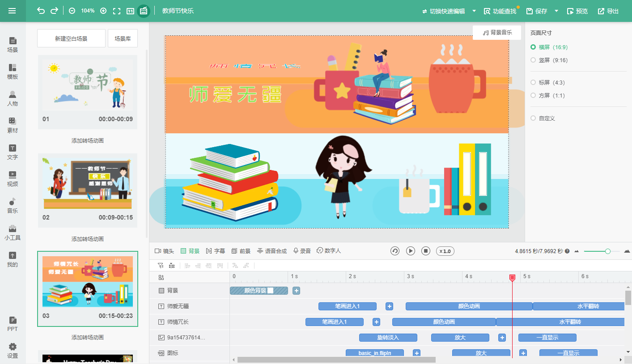Select scene 01 thumbnail
Viewport: 632px width, 364px height.
(88, 92)
